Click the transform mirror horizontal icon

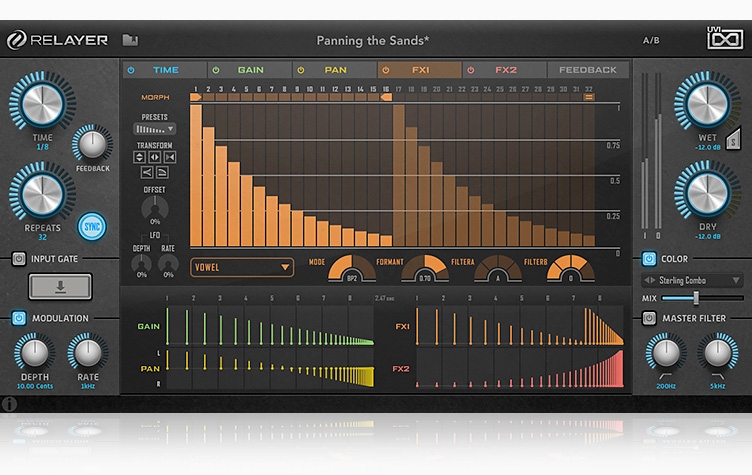155,157
